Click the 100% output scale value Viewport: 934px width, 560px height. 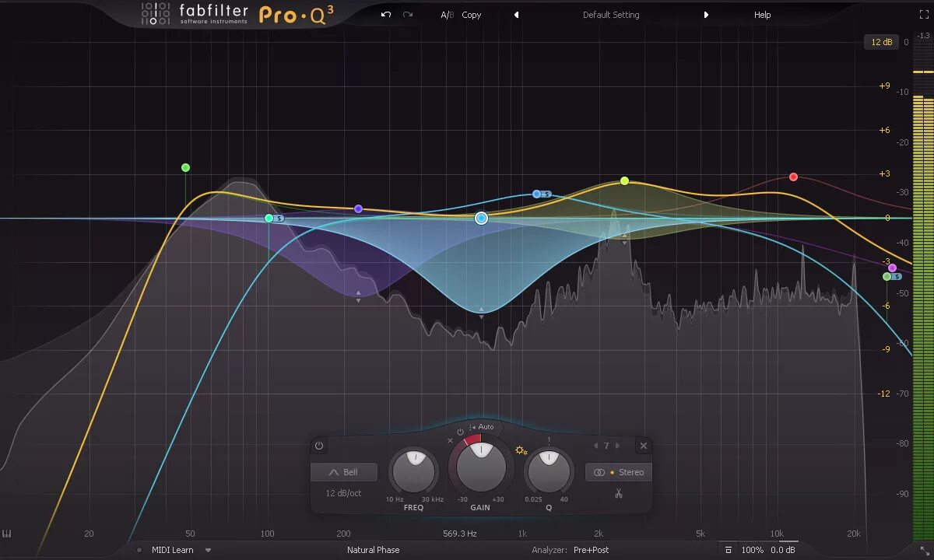pos(752,550)
